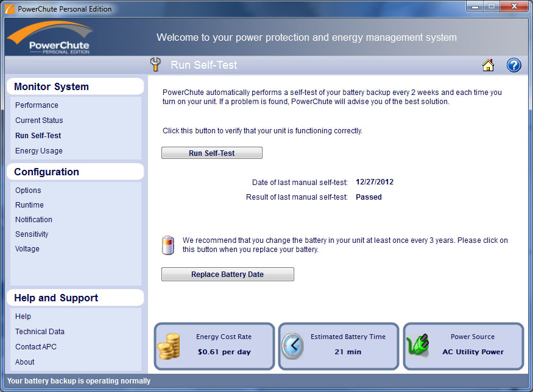Click the Power Source panel label
Screen dimensions: 533x392
[473, 337]
